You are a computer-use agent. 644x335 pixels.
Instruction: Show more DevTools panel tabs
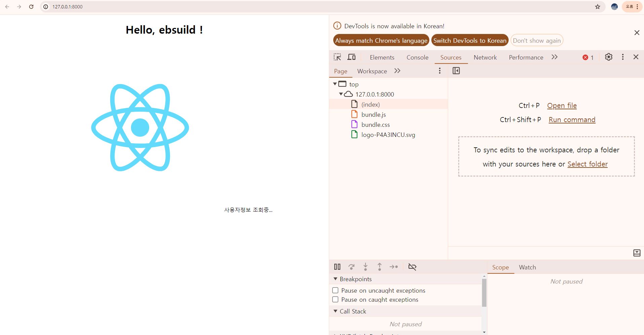point(555,57)
